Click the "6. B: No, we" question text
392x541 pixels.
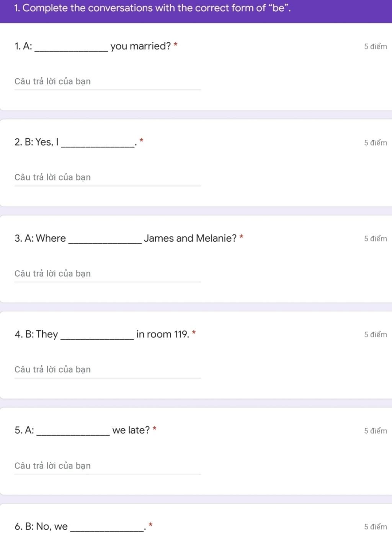coord(80,526)
